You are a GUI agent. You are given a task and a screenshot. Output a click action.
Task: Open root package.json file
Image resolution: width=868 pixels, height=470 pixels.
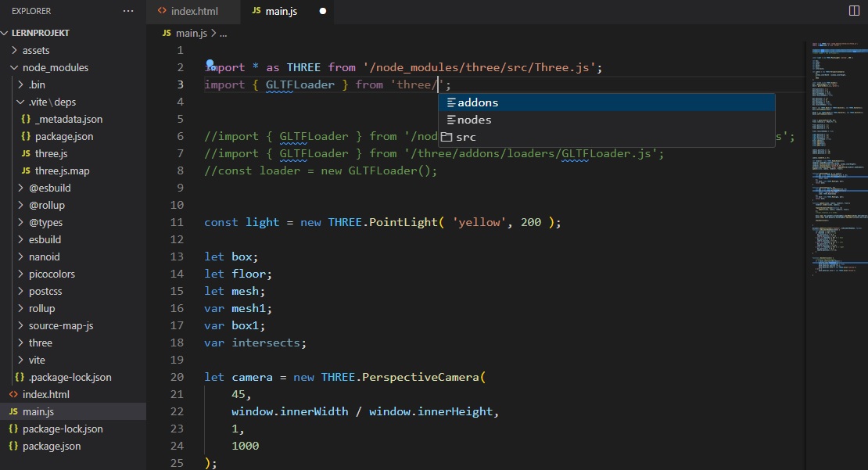coord(73,446)
